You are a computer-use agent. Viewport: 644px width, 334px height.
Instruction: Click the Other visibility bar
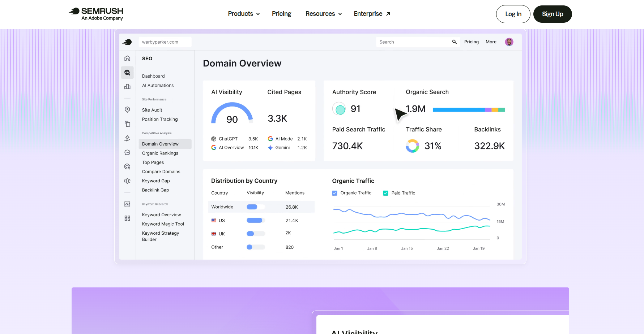pyautogui.click(x=256, y=247)
